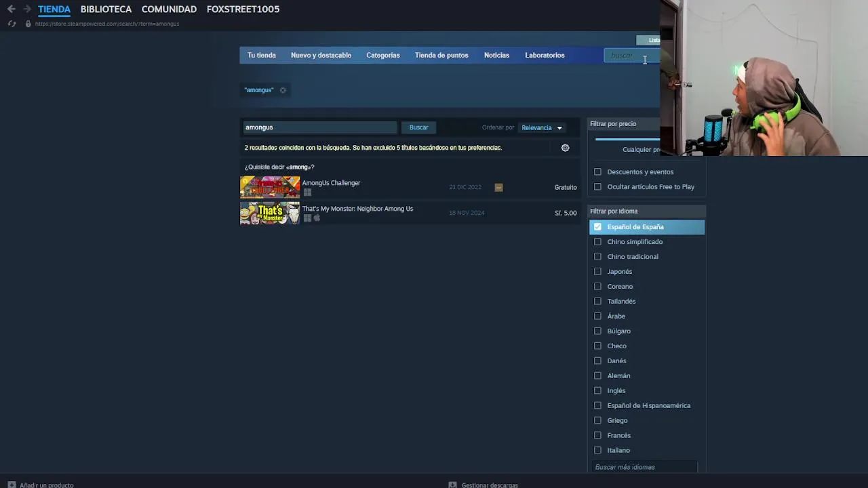Check Español de Hispanoamérica filter
868x488 pixels.
tap(597, 406)
